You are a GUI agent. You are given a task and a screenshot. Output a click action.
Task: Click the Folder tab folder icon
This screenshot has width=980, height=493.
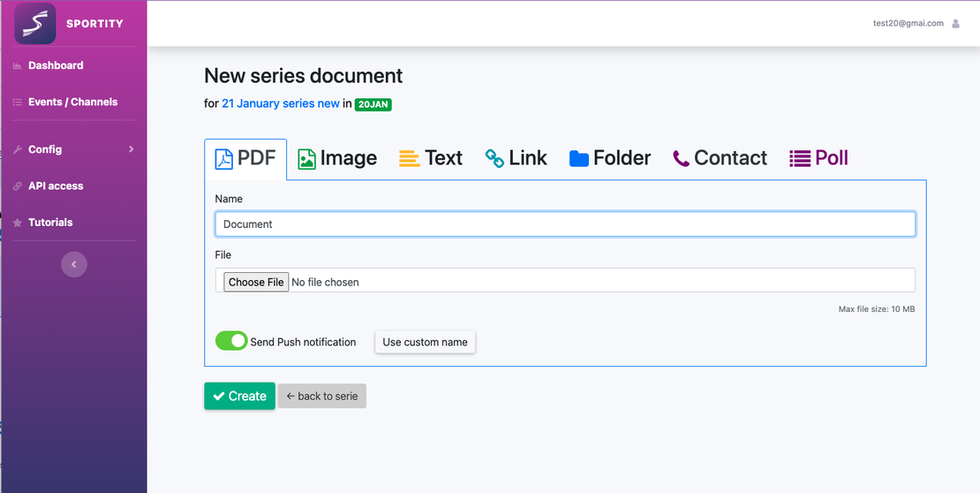[579, 159]
